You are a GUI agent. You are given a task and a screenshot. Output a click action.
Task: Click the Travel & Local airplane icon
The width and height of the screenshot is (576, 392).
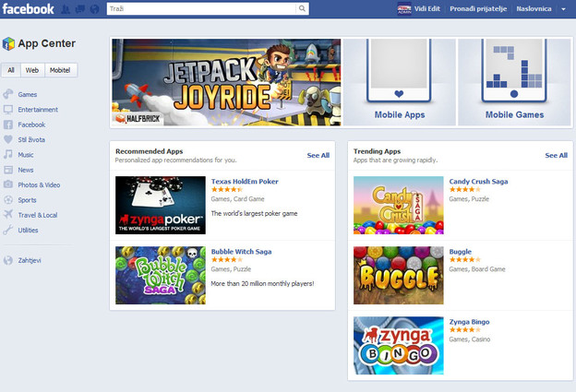(8, 215)
